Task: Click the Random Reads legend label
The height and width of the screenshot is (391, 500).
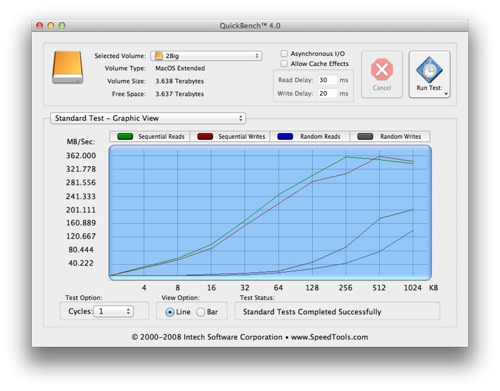Action: pos(320,136)
